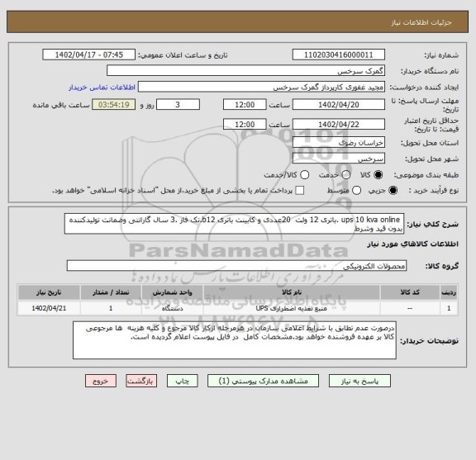Select the کالا/خدمت radio button

pos(304,175)
